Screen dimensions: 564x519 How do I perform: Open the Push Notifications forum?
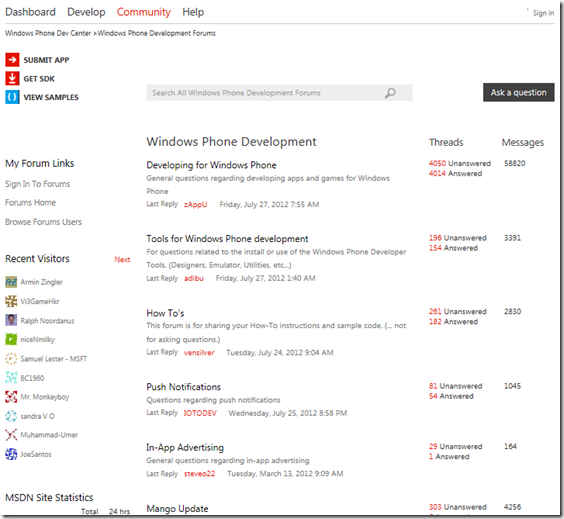(x=183, y=387)
